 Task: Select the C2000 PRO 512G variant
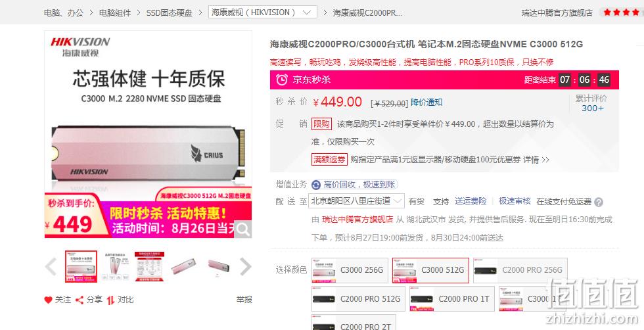pos(358,298)
